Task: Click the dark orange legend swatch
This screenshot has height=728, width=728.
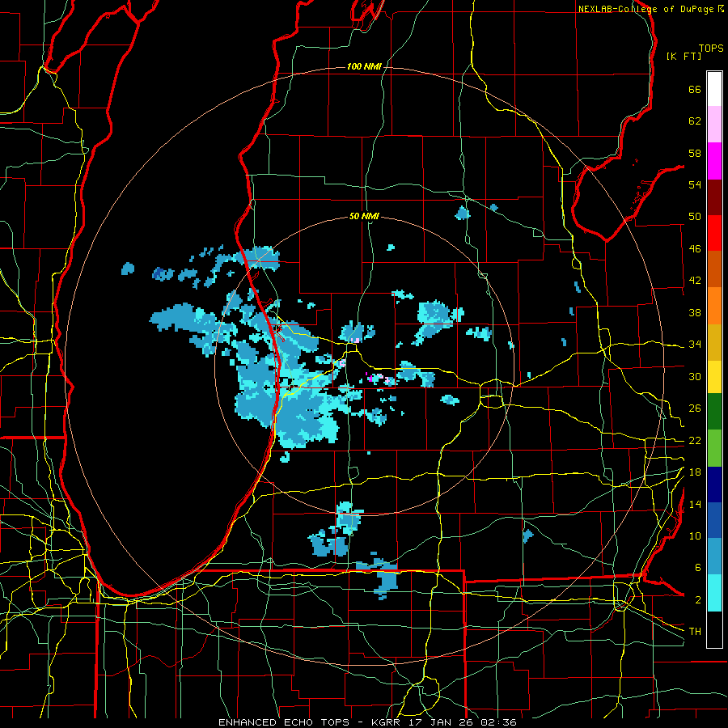Action: tap(714, 269)
